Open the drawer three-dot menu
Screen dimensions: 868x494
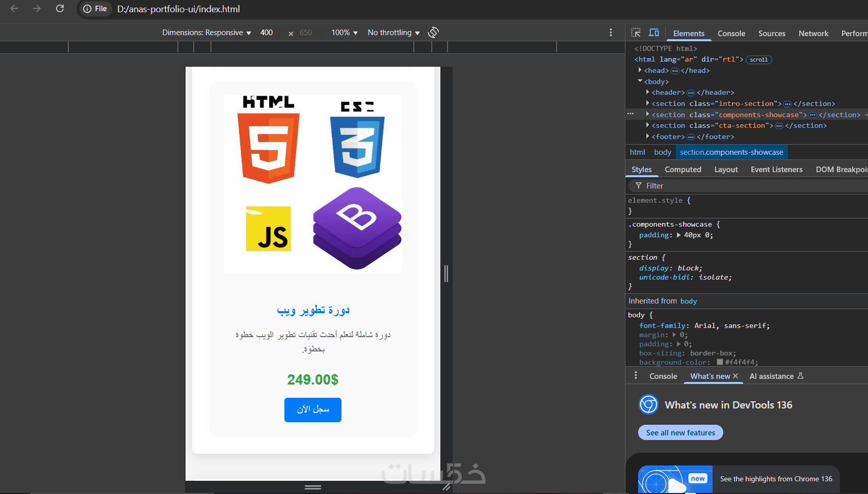pos(636,376)
